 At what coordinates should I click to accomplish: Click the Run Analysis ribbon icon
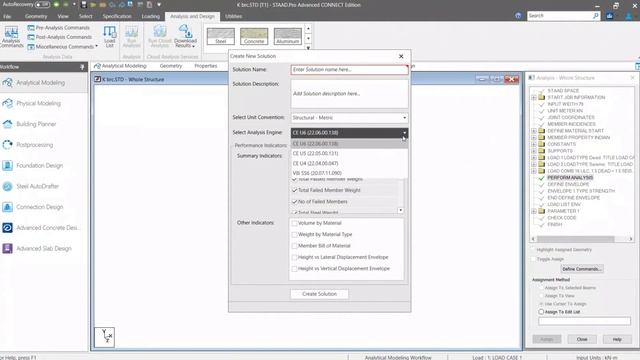[x=131, y=36]
